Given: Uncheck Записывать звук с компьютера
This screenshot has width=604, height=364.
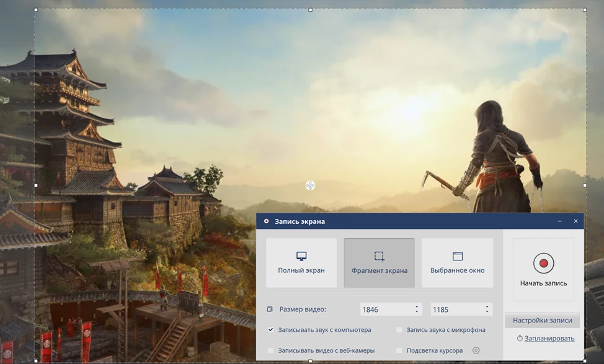Looking at the screenshot, I should (271, 330).
